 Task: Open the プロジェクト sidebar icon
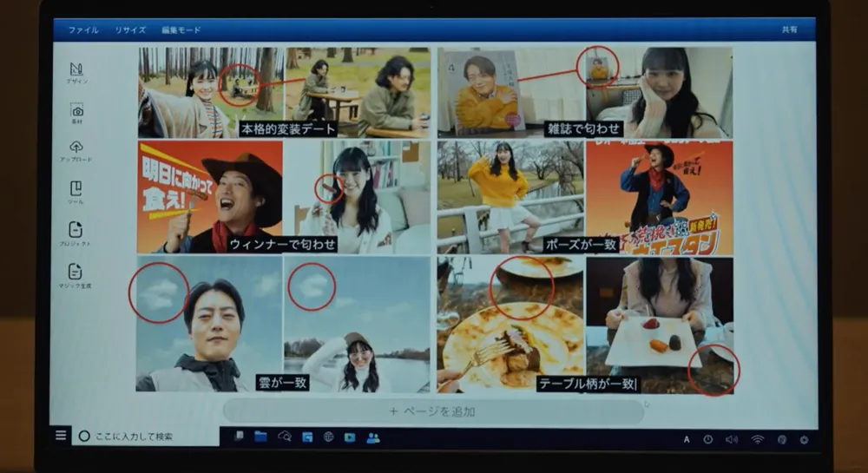(x=76, y=232)
